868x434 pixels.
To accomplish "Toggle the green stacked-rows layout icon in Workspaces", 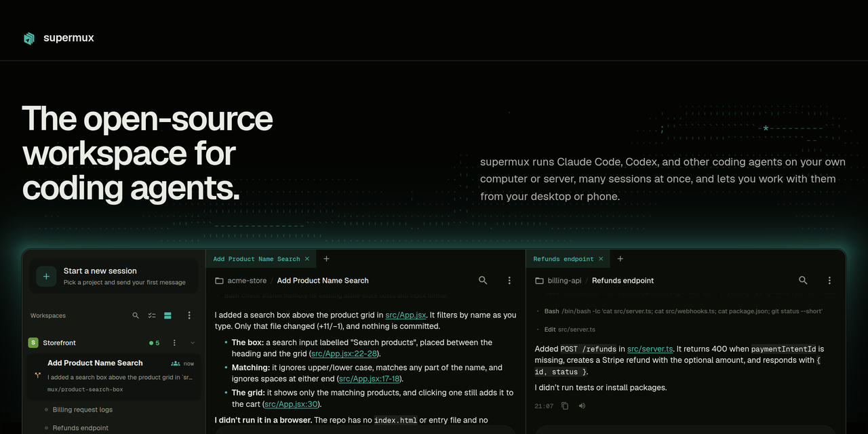I will tap(167, 315).
